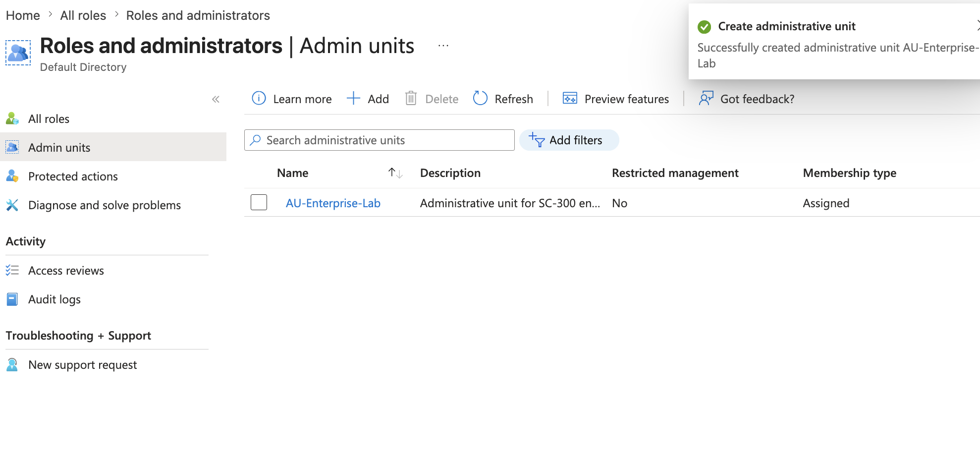This screenshot has width=980, height=464.
Task: Click the 'Default Directory' subtitle text
Action: (83, 67)
